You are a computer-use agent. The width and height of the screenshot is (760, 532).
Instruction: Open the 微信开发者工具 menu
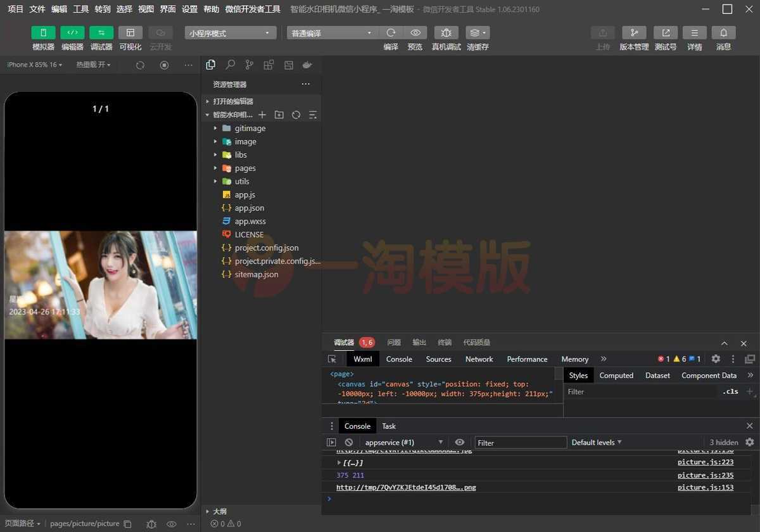253,9
